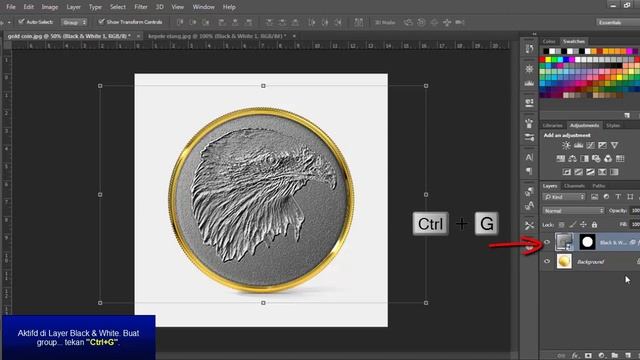Add a Curves adjustment
This screenshot has height=360, width=640.
(590, 145)
